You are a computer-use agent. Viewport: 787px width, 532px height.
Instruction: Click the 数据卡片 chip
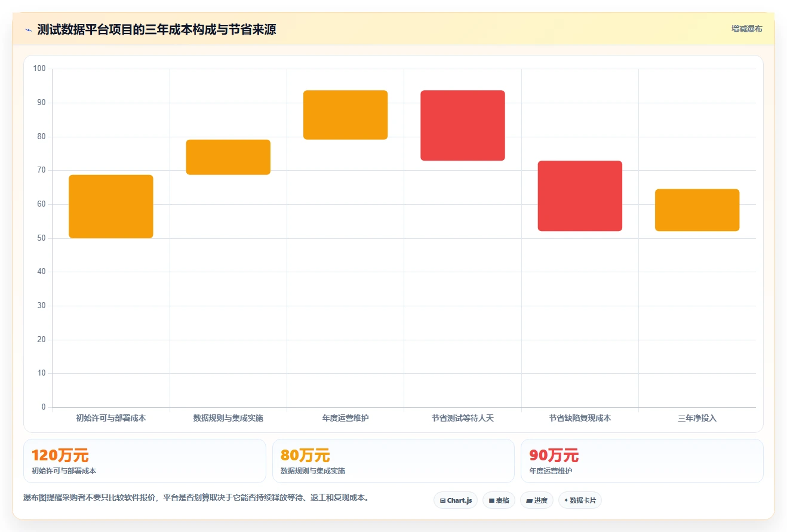[580, 500]
